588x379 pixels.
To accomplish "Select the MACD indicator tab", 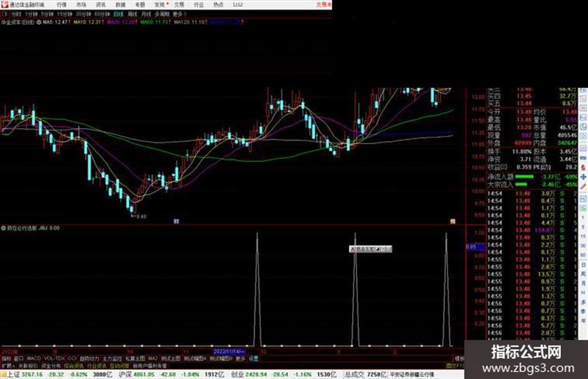I will [34, 358].
